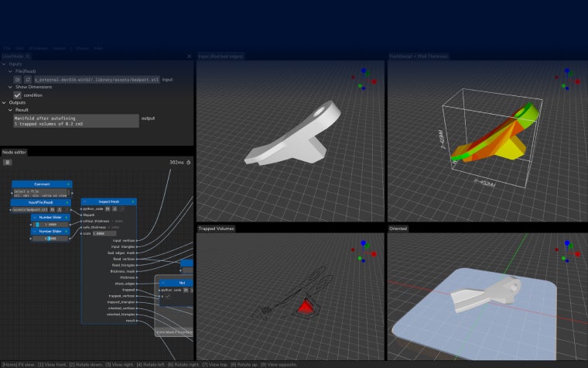588x368 pixels.
Task: Click the colored thickness mesh model
Action: click(495, 133)
